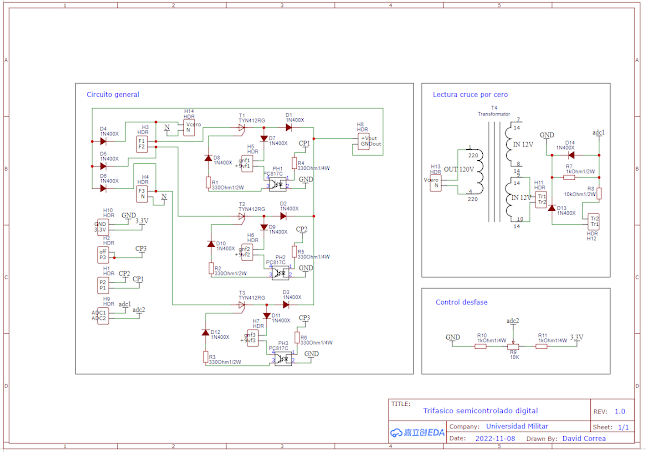Click header H5 with gnf1 pin
The height and width of the screenshot is (452, 646).
click(247, 163)
